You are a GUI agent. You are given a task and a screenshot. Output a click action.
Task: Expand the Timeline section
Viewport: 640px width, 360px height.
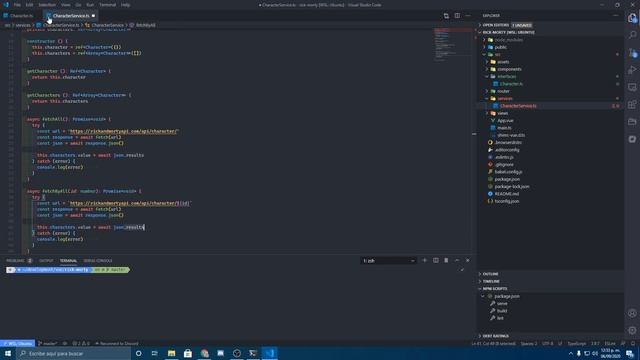pos(491,282)
